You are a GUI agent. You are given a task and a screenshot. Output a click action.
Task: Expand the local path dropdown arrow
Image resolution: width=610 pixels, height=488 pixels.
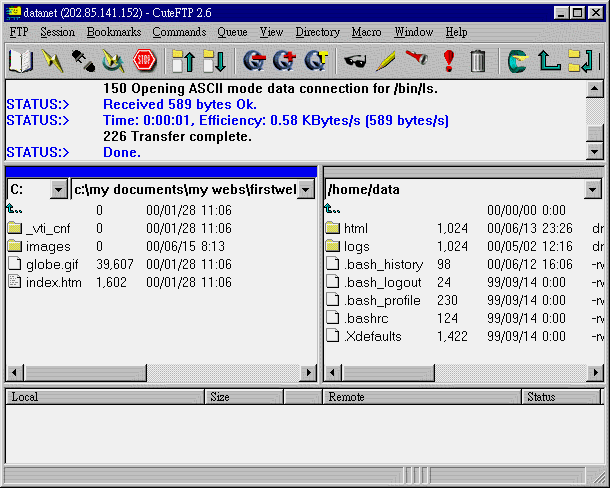pos(306,190)
